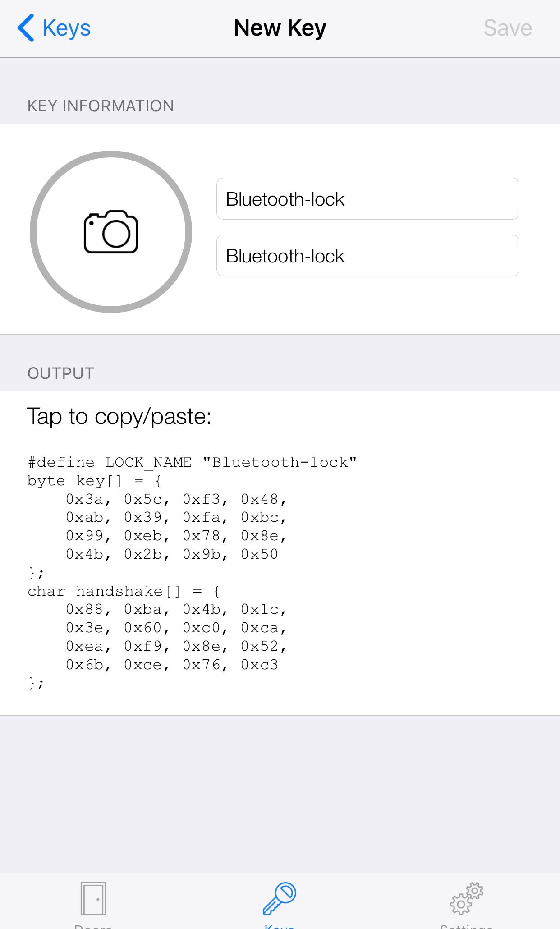Tap the #define LOCK_NAME code line
Viewport: 560px width, 929px height.
coord(192,462)
